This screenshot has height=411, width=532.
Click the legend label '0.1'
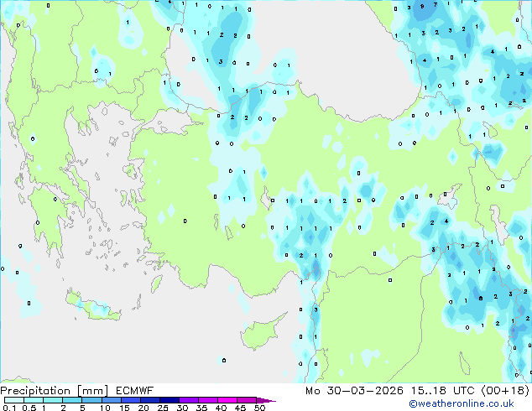(x=9, y=408)
